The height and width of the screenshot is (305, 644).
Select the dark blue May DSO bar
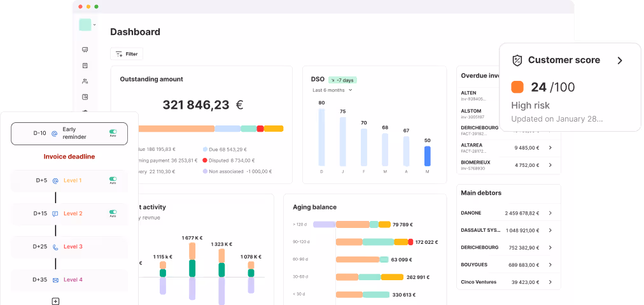[x=427, y=156]
